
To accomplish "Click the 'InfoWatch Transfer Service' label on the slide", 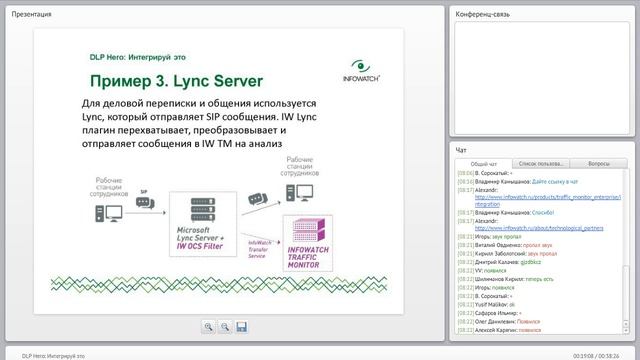I will point(259,249).
